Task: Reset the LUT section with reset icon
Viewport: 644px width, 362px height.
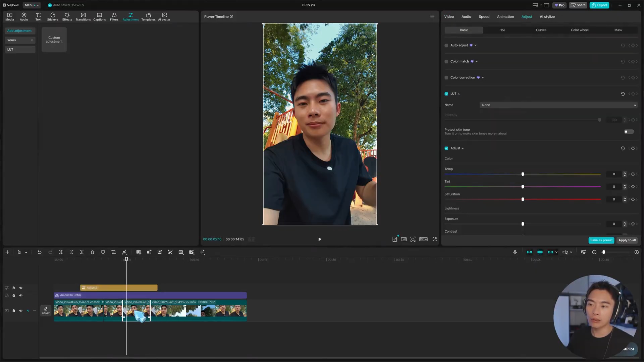Action: tap(623, 94)
